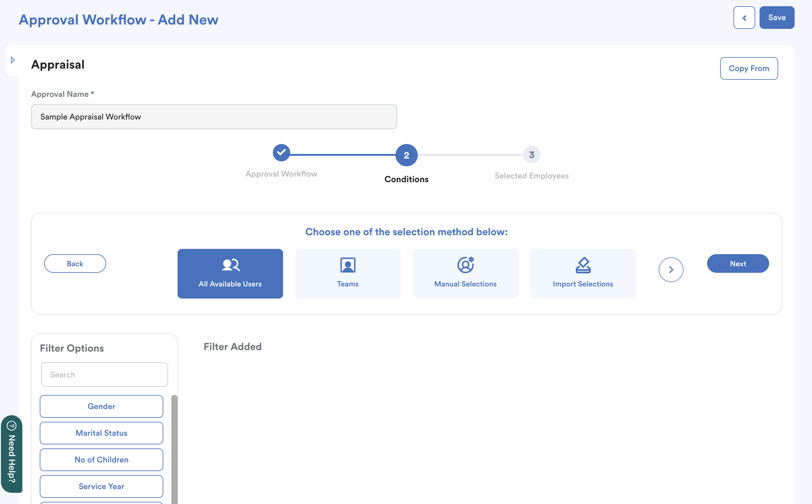Click the back chevron beside Save
Viewport: 812px width, 504px height.
click(744, 18)
